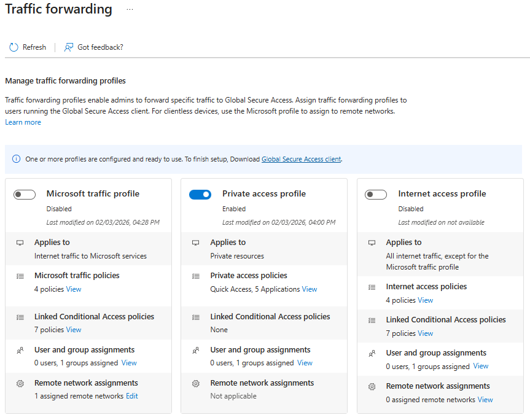The width and height of the screenshot is (530, 420).
Task: Click 'Last modified on 02/03/2026, 04:28 PM'
Action: click(103, 222)
